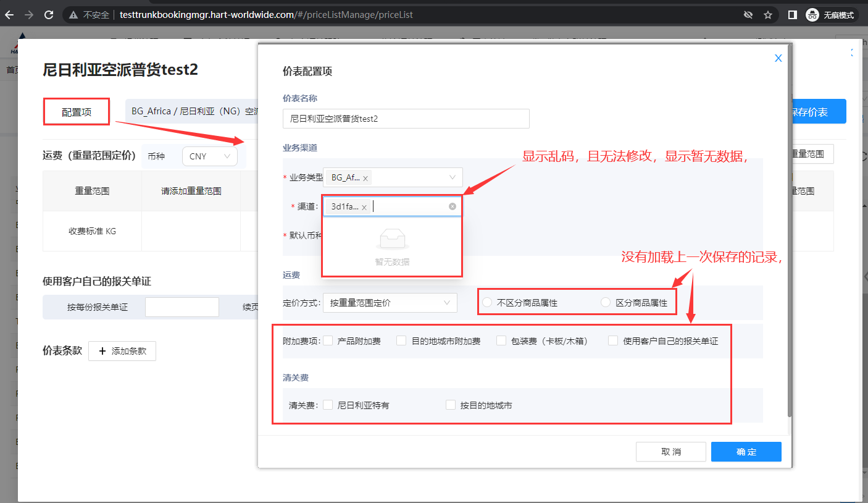Click the incognito 无痕模式 profile icon

[811, 15]
